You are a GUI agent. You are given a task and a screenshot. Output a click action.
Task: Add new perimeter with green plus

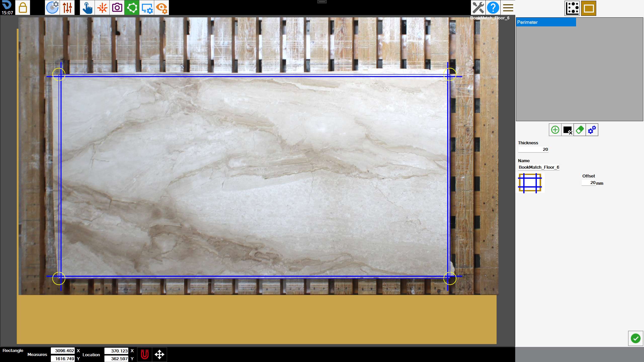555,130
